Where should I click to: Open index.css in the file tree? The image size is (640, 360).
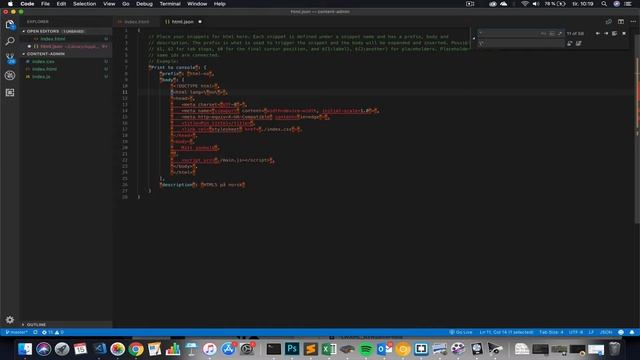(x=65, y=62)
